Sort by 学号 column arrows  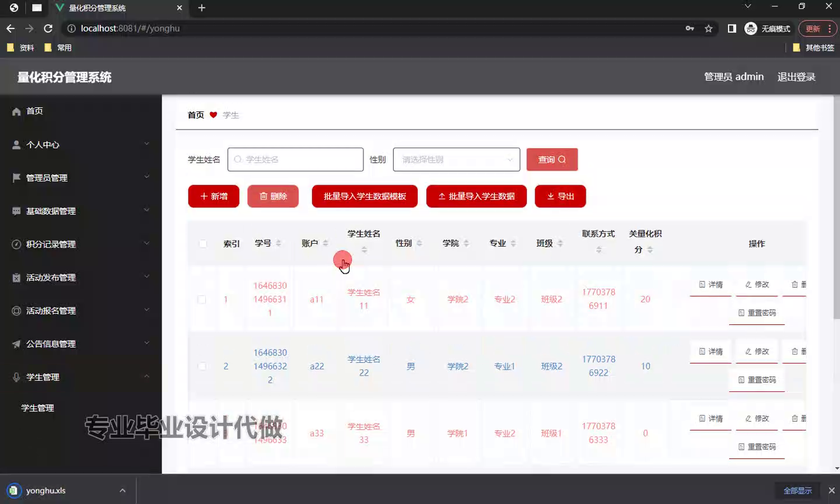point(279,243)
